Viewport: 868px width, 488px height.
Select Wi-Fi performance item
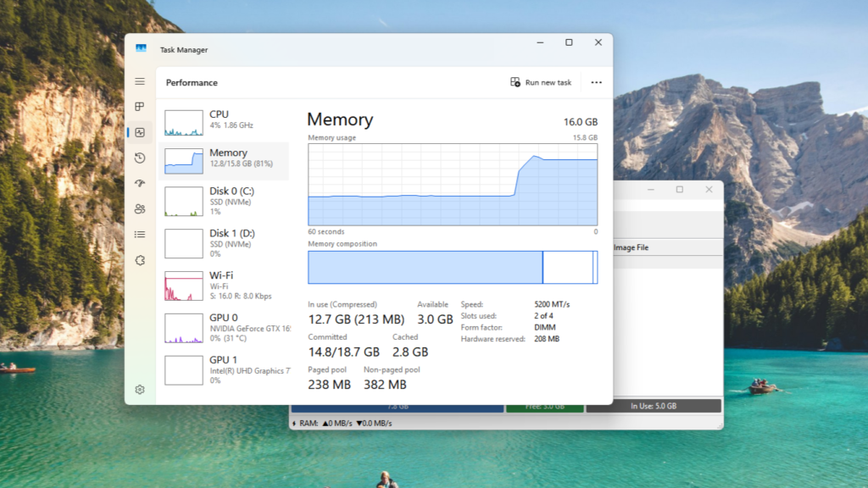pyautogui.click(x=225, y=286)
